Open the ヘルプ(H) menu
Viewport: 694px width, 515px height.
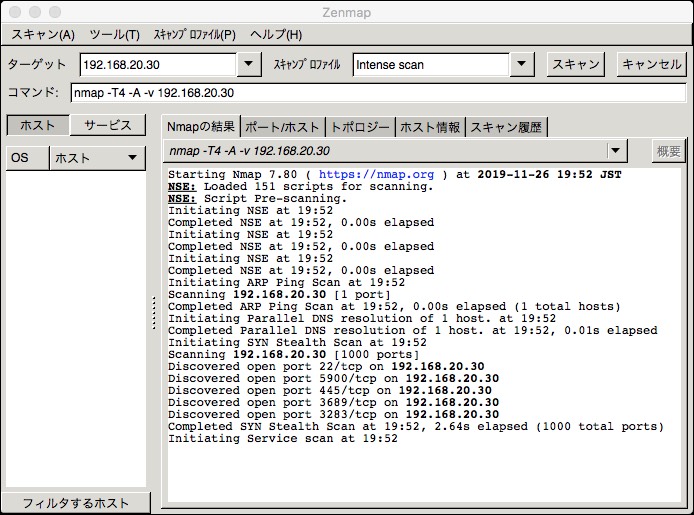(x=276, y=34)
